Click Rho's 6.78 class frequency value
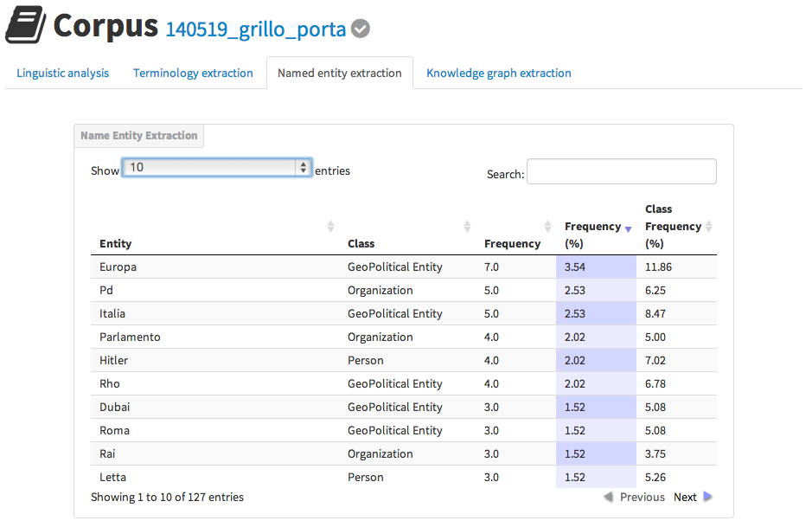 tap(655, 383)
